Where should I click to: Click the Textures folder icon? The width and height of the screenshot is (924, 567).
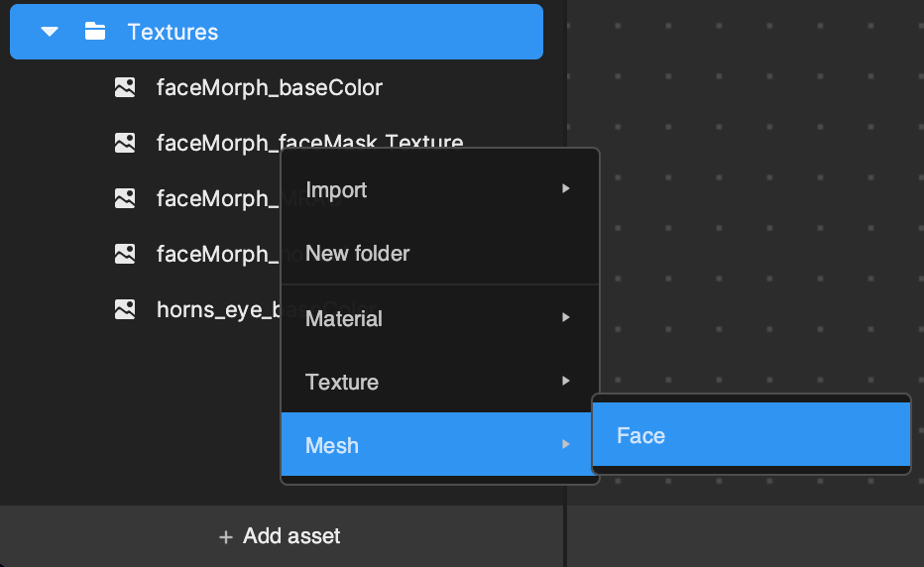click(95, 32)
